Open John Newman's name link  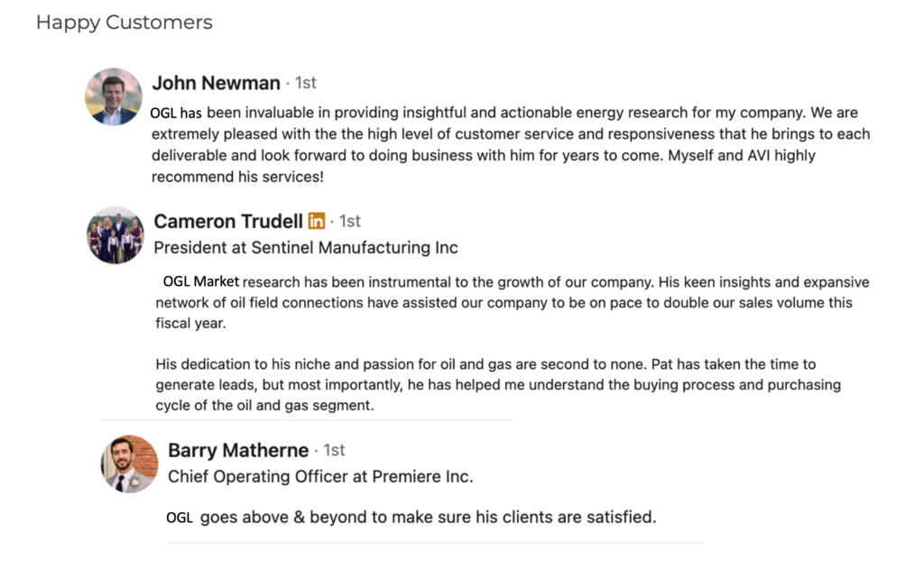(x=217, y=83)
